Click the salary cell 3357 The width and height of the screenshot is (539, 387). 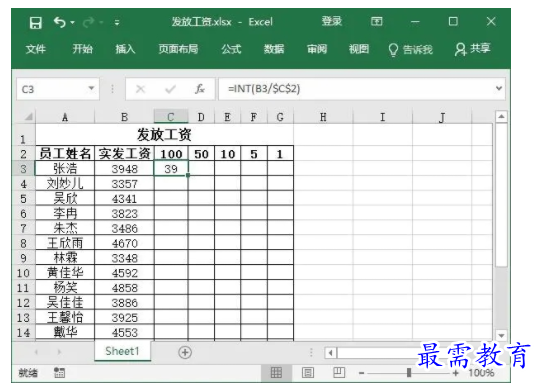(x=124, y=184)
